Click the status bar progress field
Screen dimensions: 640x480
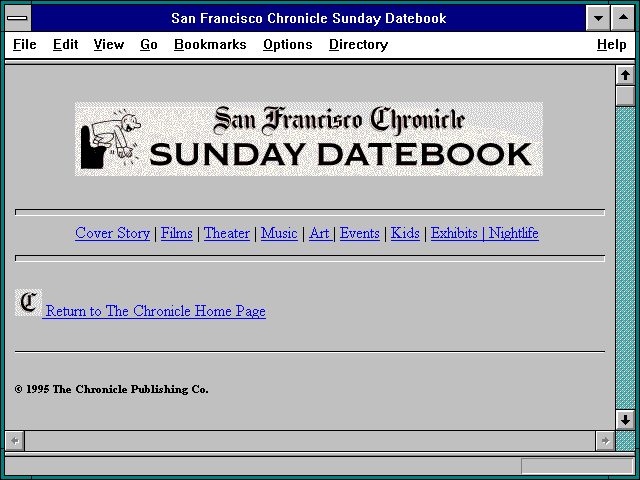577,466
